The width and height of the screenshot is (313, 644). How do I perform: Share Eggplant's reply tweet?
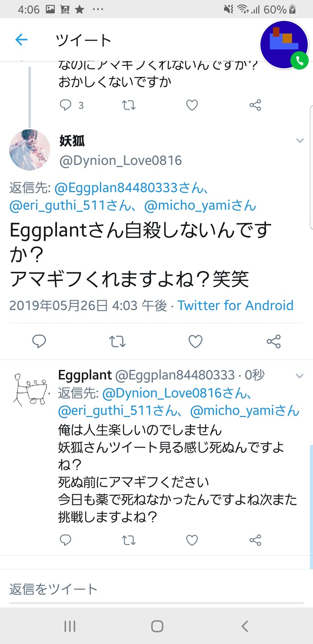click(x=255, y=540)
